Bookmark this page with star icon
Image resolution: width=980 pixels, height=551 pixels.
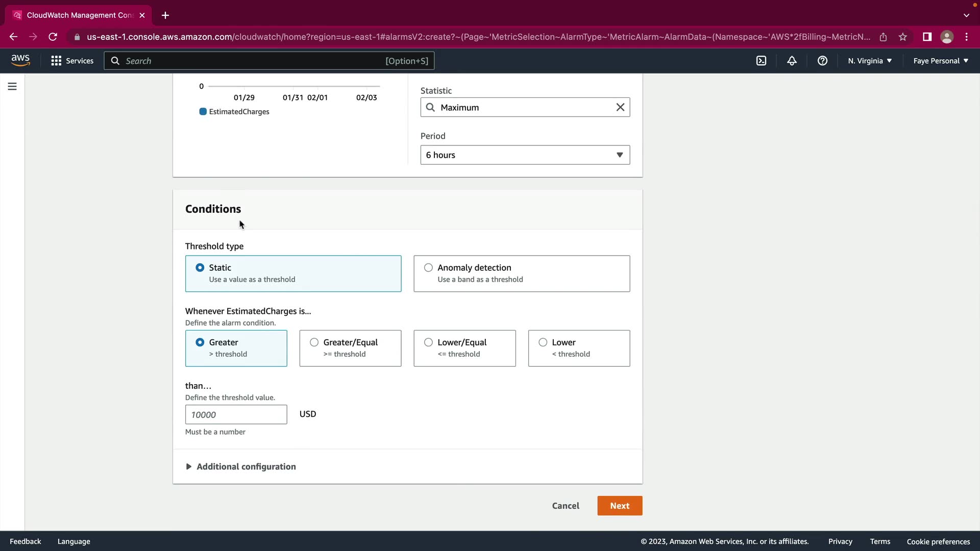pos(903,37)
